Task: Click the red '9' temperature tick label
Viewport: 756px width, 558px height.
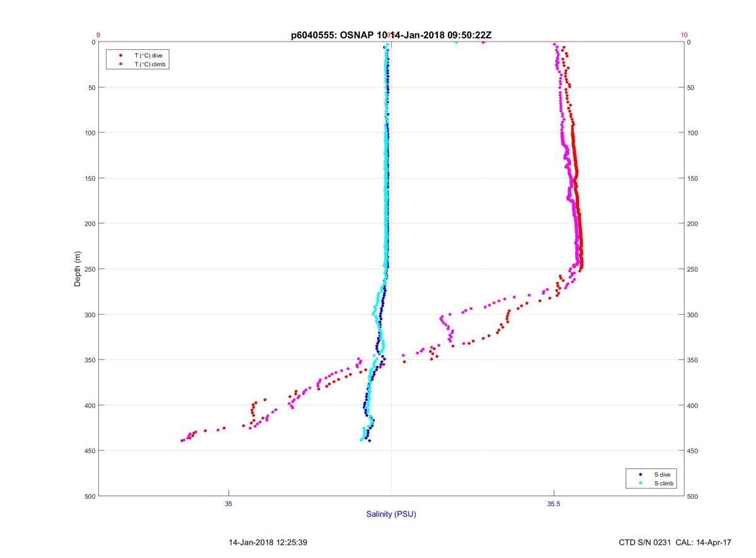Action: [98, 35]
